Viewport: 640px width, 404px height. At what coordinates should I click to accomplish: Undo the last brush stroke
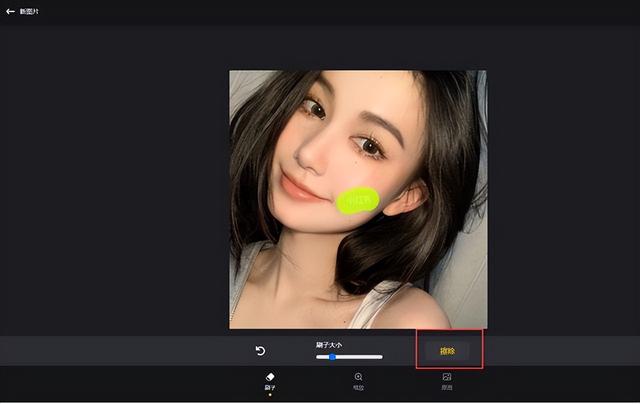260,350
